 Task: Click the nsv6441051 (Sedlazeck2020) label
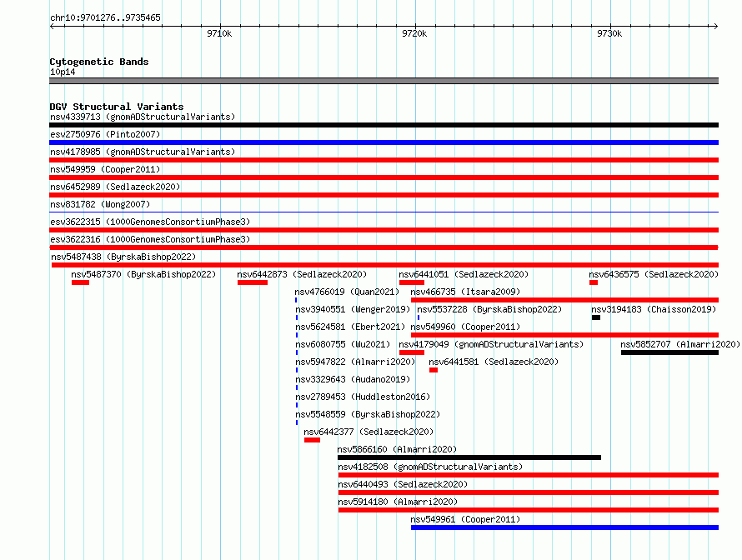point(464,274)
